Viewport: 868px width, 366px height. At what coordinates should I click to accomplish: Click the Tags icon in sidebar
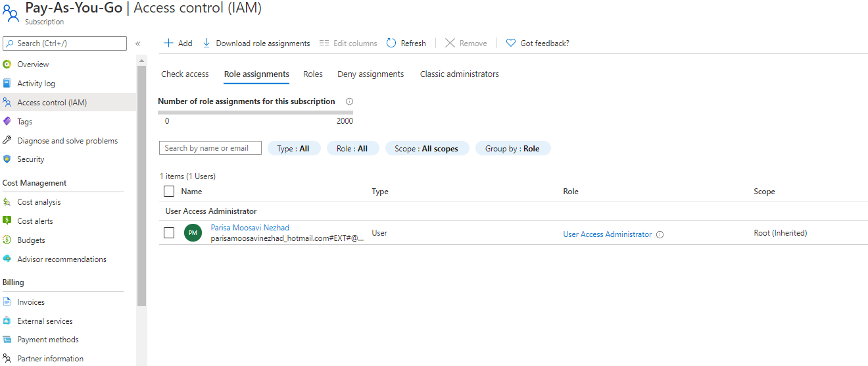coord(7,122)
